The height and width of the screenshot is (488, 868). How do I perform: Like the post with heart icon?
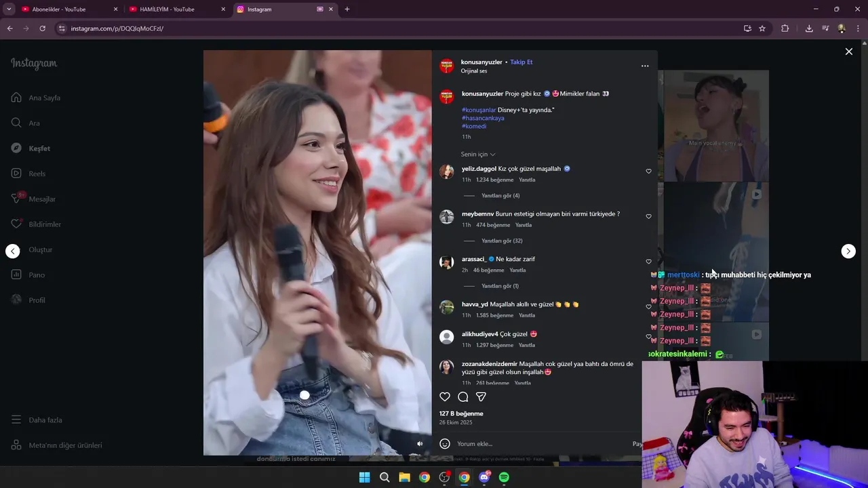tap(445, 397)
